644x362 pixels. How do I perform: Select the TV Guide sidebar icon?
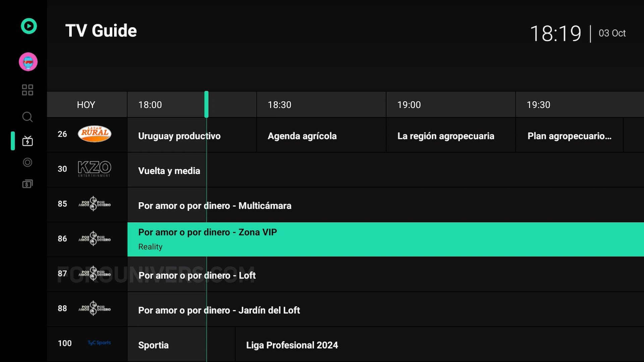27,141
